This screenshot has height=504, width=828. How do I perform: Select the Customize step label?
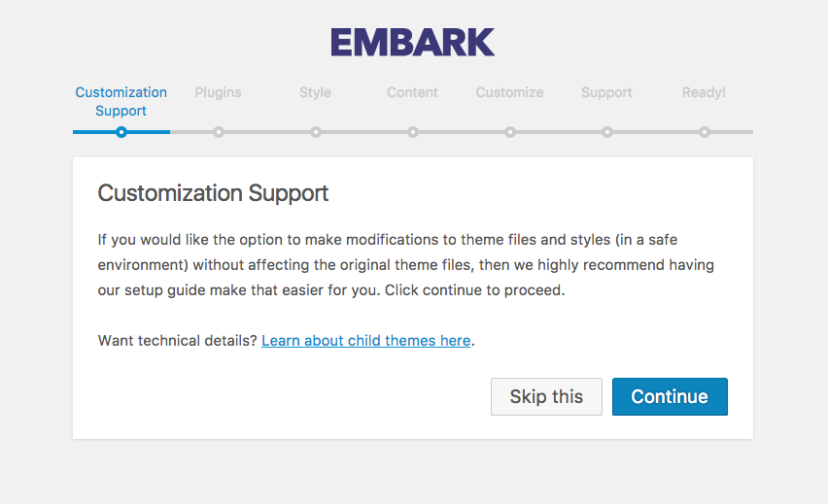[509, 92]
